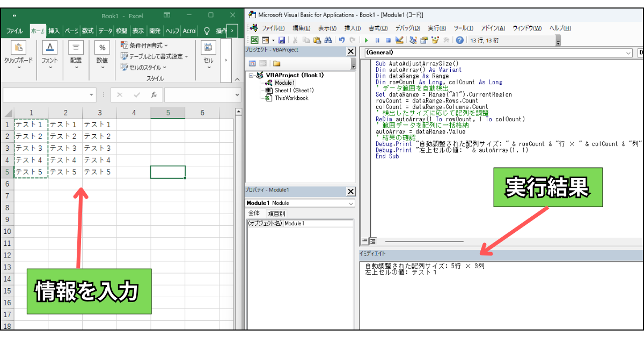Click the Cut scissors icon in VBA toolbar
The height and width of the screenshot is (338, 644).
pos(295,40)
